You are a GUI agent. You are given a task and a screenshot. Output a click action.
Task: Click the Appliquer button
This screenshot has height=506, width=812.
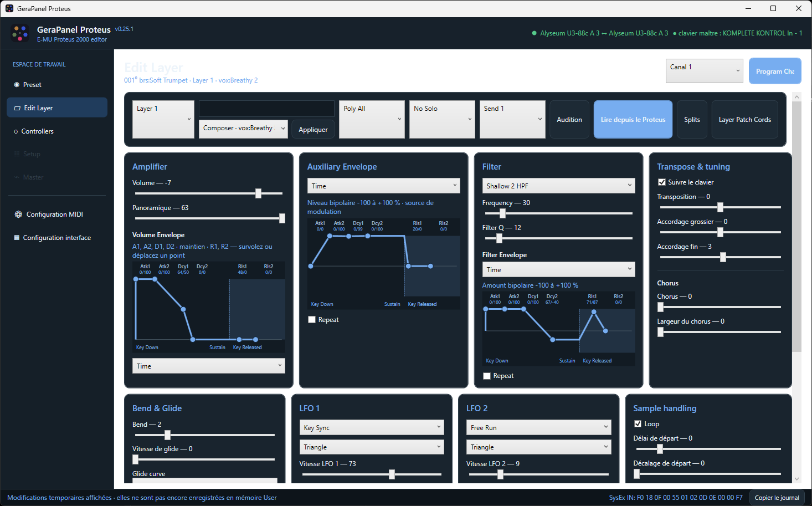(313, 129)
